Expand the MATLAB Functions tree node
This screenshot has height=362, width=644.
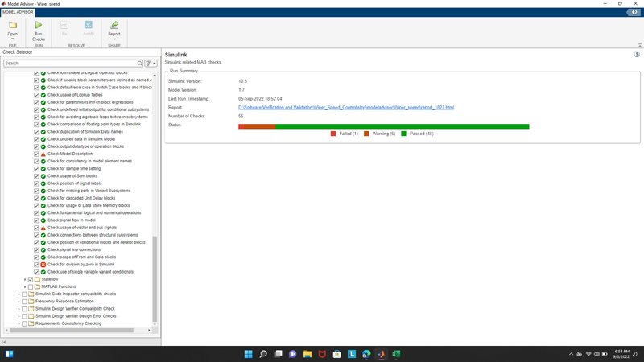(x=25, y=287)
